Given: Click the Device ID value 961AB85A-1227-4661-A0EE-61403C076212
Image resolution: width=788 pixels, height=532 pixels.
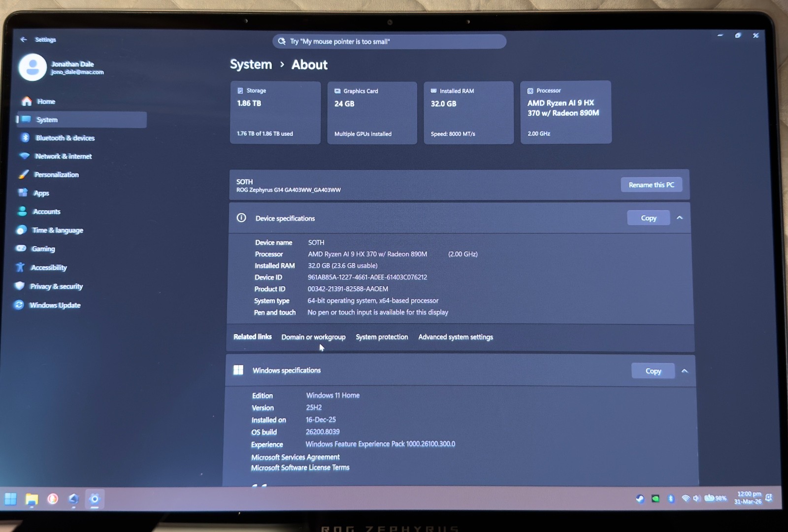Looking at the screenshot, I should (367, 277).
